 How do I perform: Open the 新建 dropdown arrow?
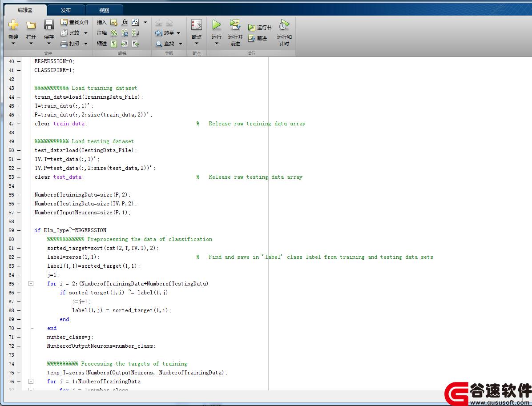[x=13, y=44]
